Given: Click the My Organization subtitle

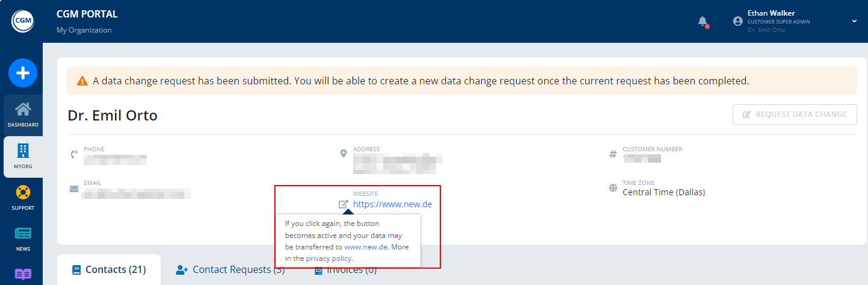Looking at the screenshot, I should coord(84,30).
